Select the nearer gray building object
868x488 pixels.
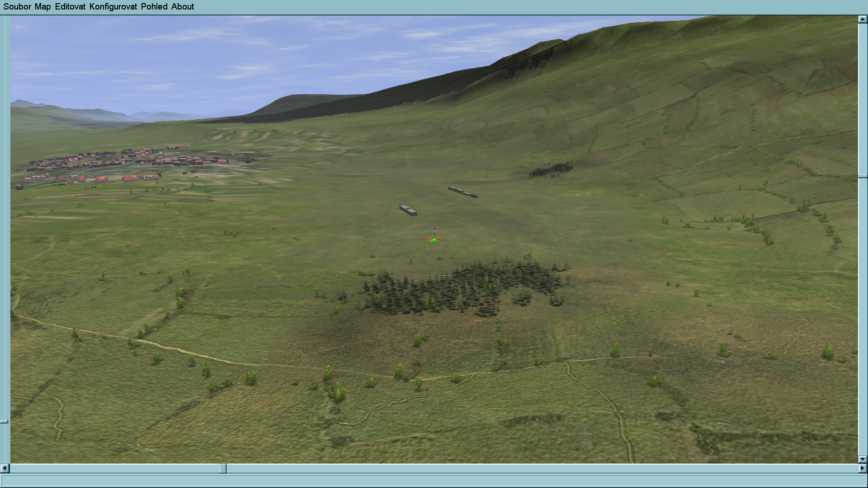click(x=408, y=210)
